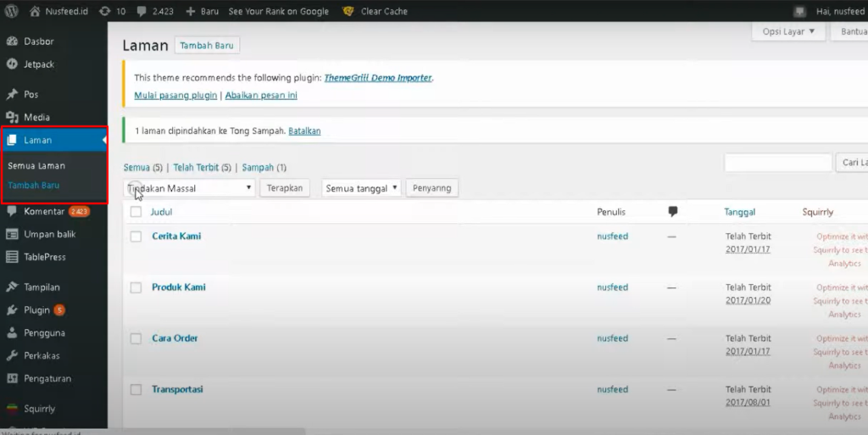Viewport: 868px width, 435px height.
Task: Expand the Semua tanggal date filter
Action: (361, 188)
